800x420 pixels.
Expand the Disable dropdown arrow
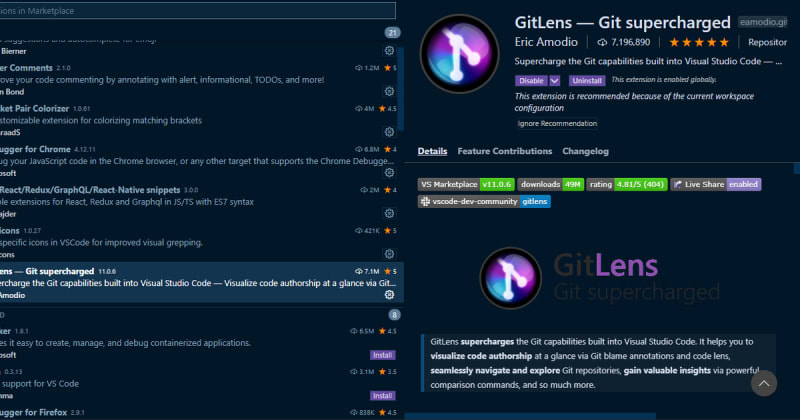coord(555,80)
